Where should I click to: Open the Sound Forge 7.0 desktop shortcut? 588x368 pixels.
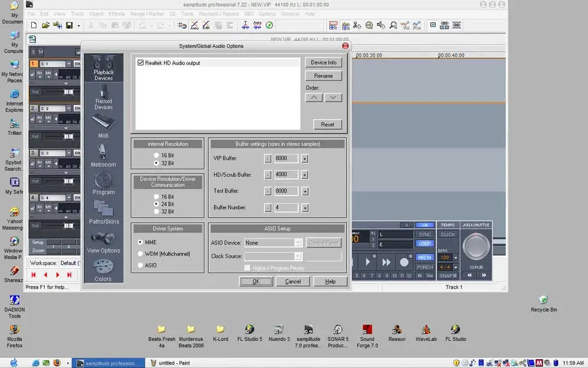pyautogui.click(x=367, y=336)
